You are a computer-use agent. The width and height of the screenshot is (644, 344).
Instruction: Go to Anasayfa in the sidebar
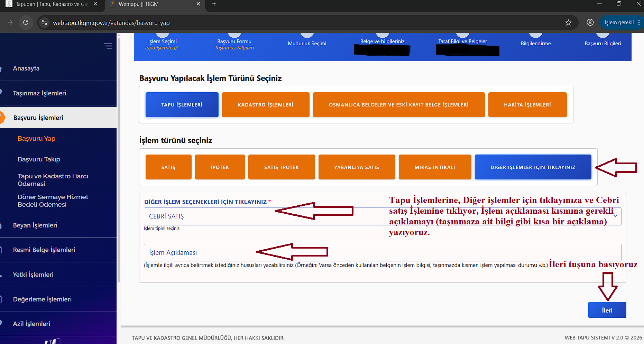point(26,68)
